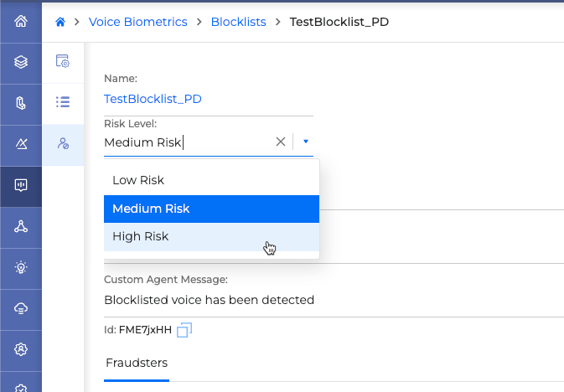The width and height of the screenshot is (564, 392).
Task: Clear the Risk Level selection
Action: tap(281, 142)
